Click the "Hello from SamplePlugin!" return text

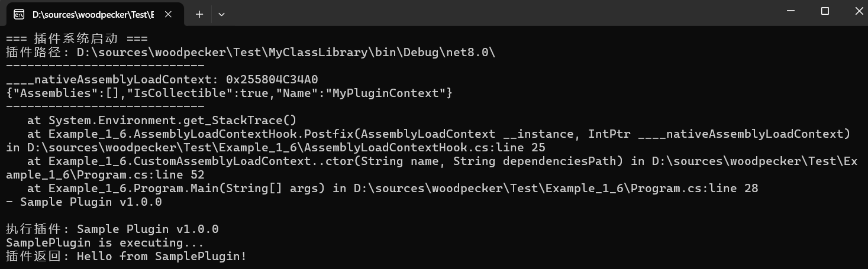(x=162, y=257)
